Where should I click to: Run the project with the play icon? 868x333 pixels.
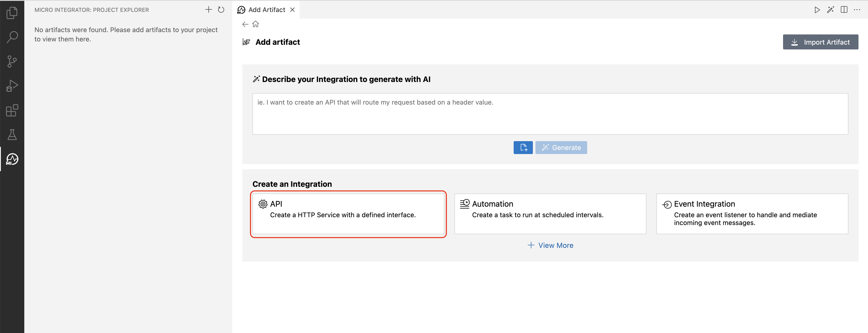[x=817, y=10]
